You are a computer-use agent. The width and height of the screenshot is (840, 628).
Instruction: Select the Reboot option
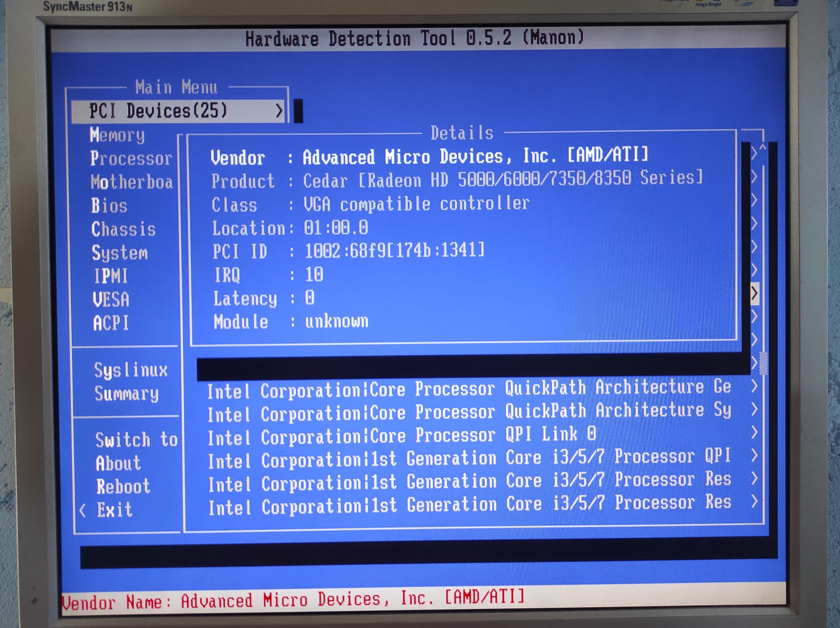coord(123,487)
